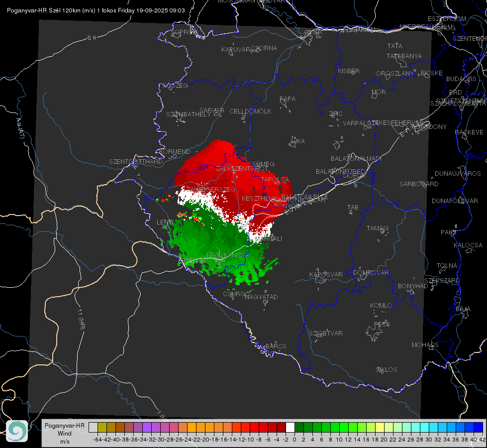Click the BARCS city label

click(x=276, y=346)
